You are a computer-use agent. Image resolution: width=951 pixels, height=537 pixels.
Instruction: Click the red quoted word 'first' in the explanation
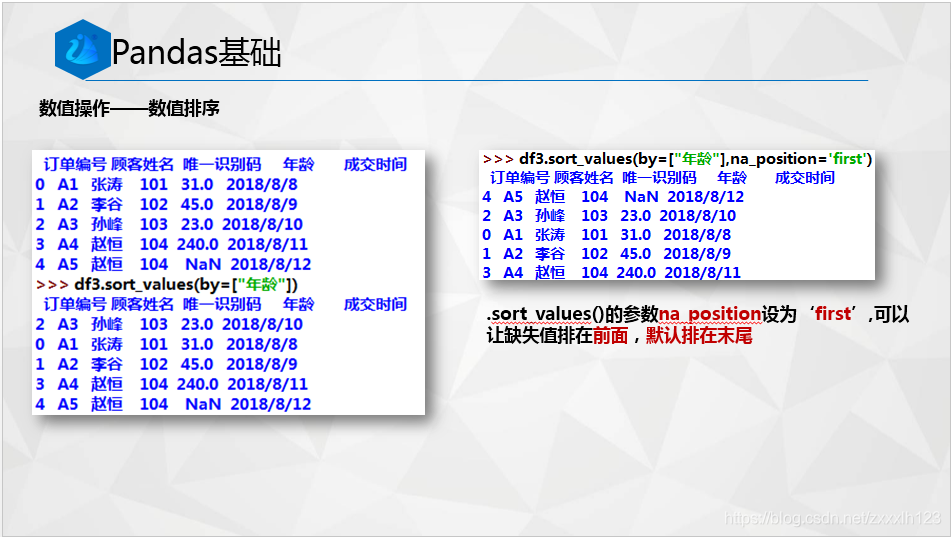833,314
